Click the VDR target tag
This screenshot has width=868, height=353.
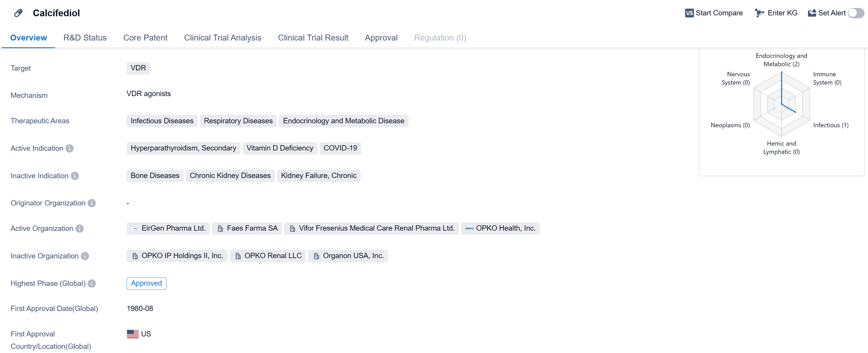(x=138, y=68)
